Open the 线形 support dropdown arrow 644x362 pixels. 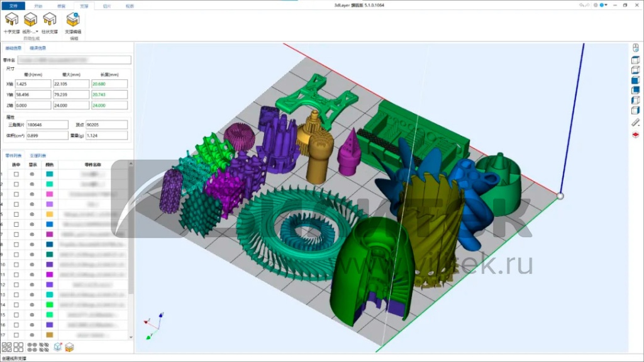tap(36, 31)
